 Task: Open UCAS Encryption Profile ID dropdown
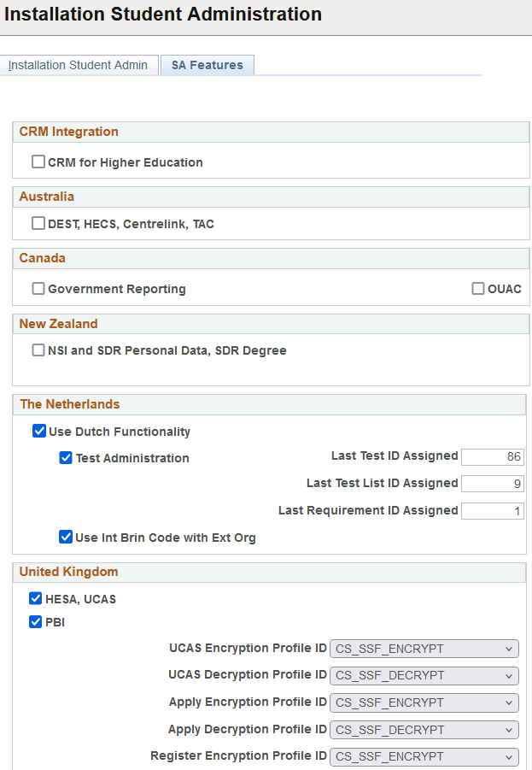(424, 649)
